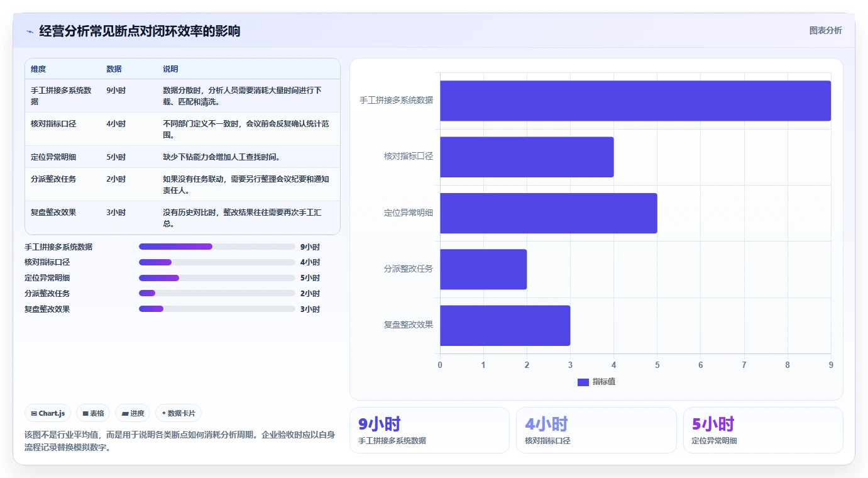Select the 进度 tag chip
Screen dimensions: 868x478
click(133, 413)
